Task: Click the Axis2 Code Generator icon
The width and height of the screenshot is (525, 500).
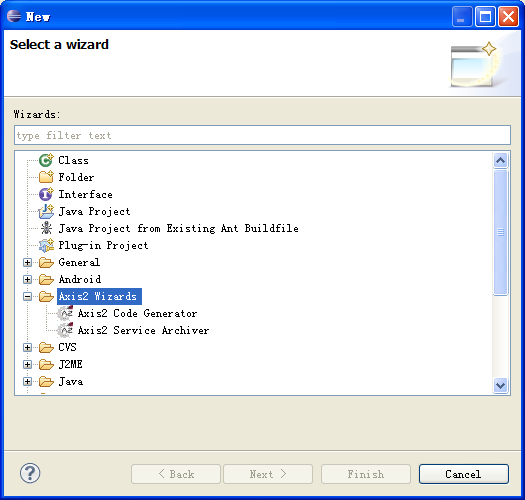Action: 65,313
